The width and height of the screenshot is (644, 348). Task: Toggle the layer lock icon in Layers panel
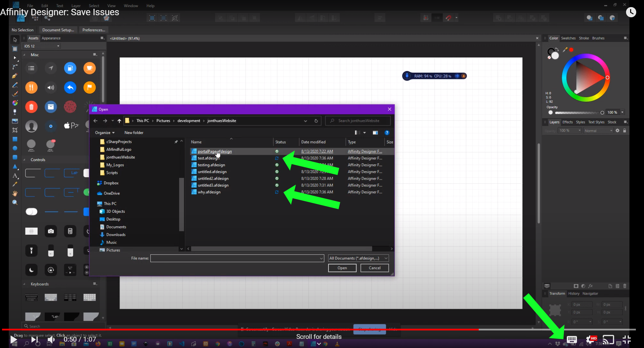point(624,131)
